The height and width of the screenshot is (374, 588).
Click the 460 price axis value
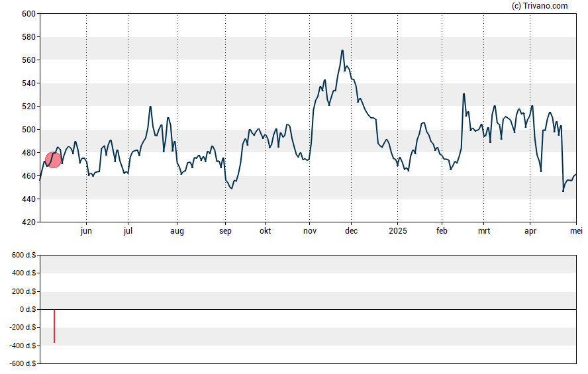tap(29, 176)
